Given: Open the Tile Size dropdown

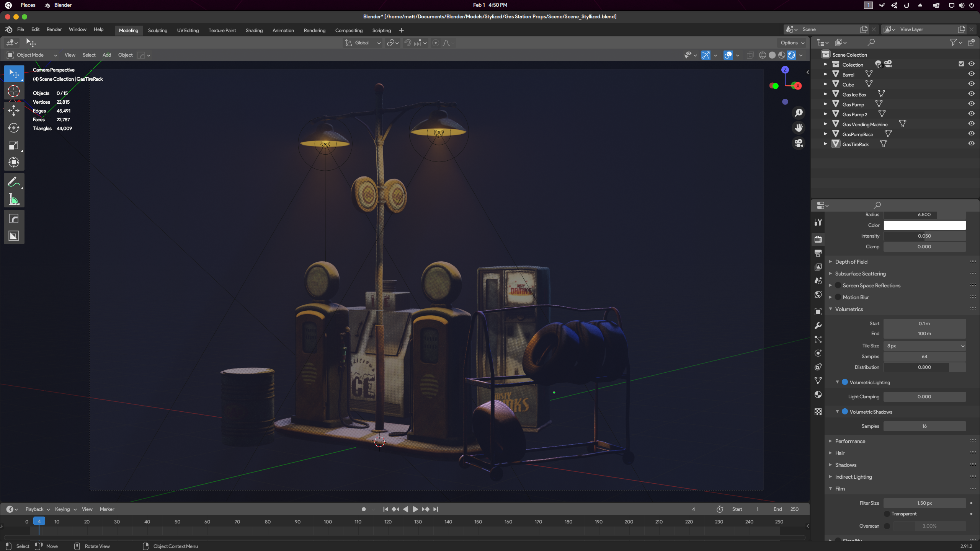Looking at the screenshot, I should (x=924, y=346).
